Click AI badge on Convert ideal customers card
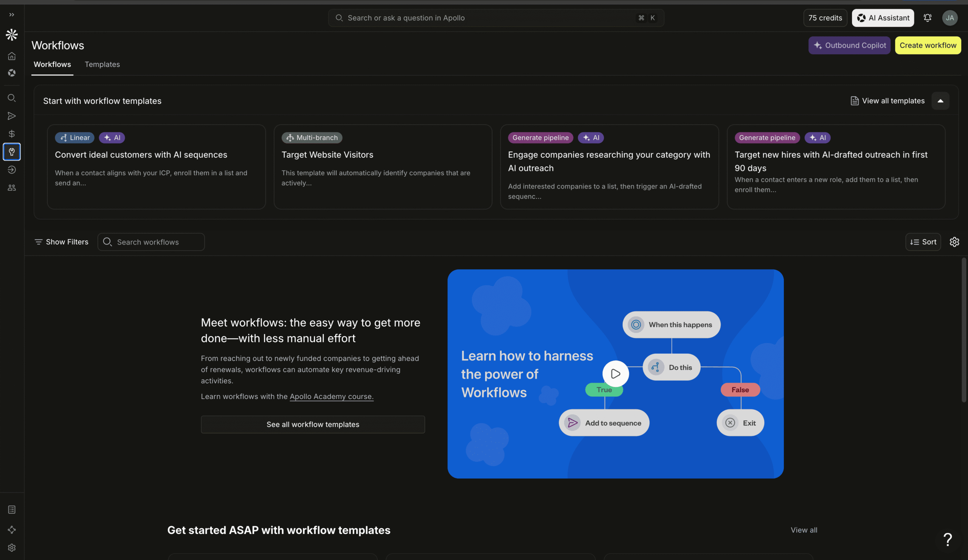 pyautogui.click(x=112, y=138)
